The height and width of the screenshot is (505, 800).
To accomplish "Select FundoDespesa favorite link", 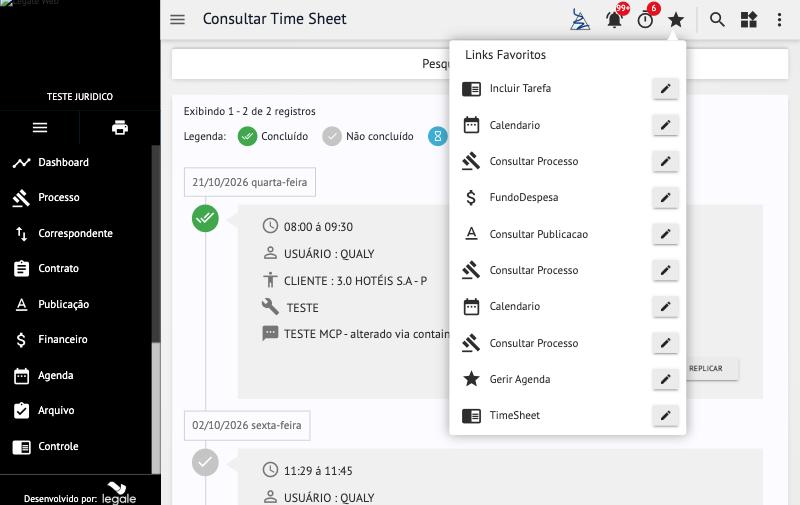I will pos(523,197).
